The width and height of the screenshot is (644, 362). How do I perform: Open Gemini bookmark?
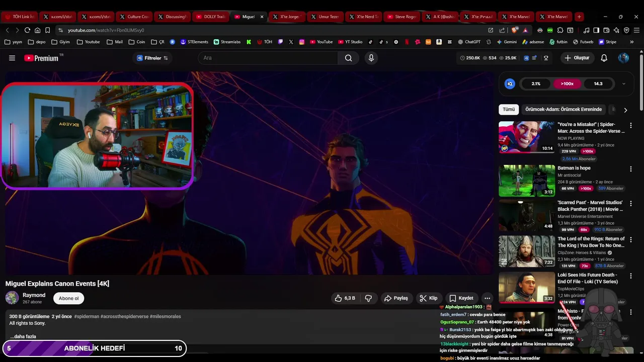pos(506,42)
